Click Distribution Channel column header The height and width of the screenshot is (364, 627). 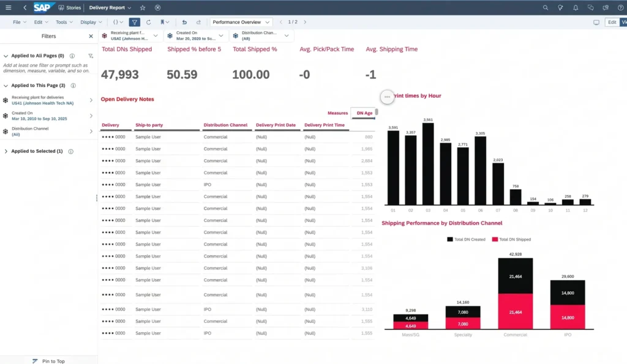(x=225, y=125)
